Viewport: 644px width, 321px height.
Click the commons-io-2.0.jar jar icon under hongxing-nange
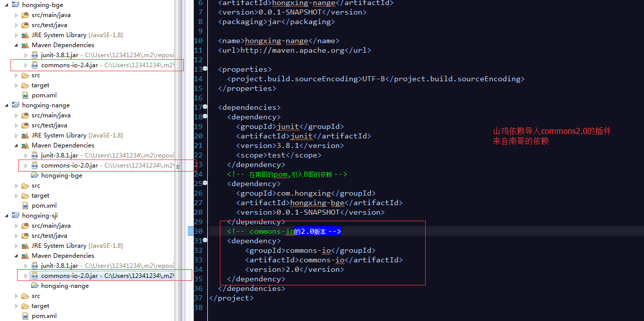tap(35, 166)
